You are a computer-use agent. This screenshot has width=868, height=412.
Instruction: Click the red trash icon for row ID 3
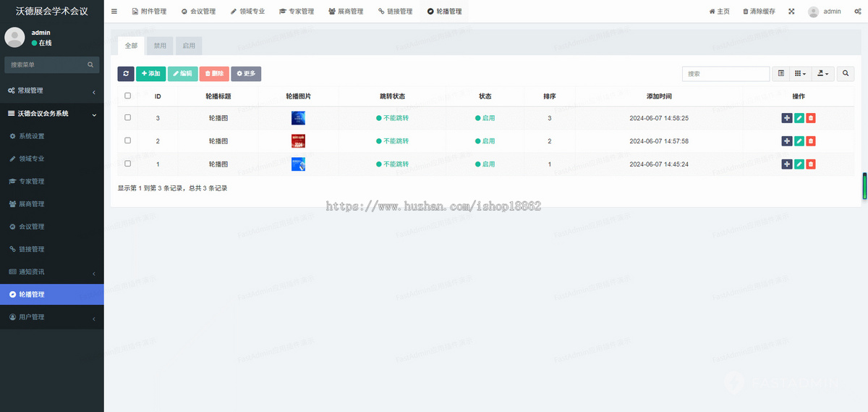pyautogui.click(x=811, y=118)
